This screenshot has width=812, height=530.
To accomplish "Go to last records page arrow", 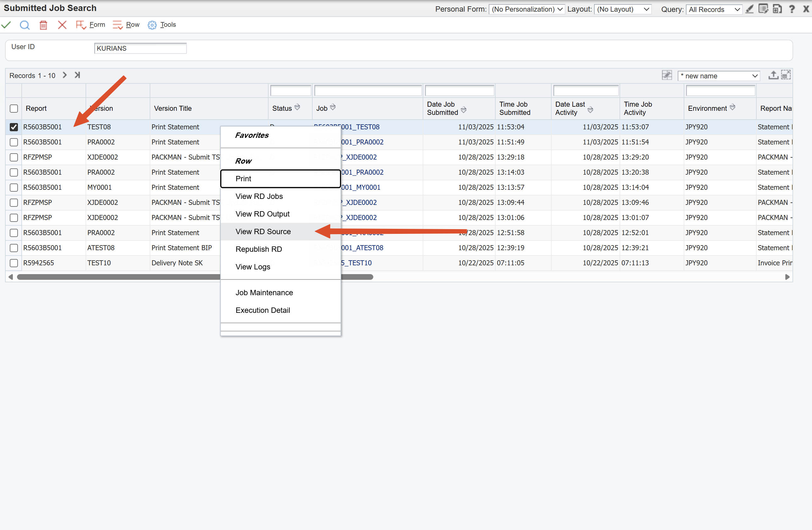I will pyautogui.click(x=77, y=75).
